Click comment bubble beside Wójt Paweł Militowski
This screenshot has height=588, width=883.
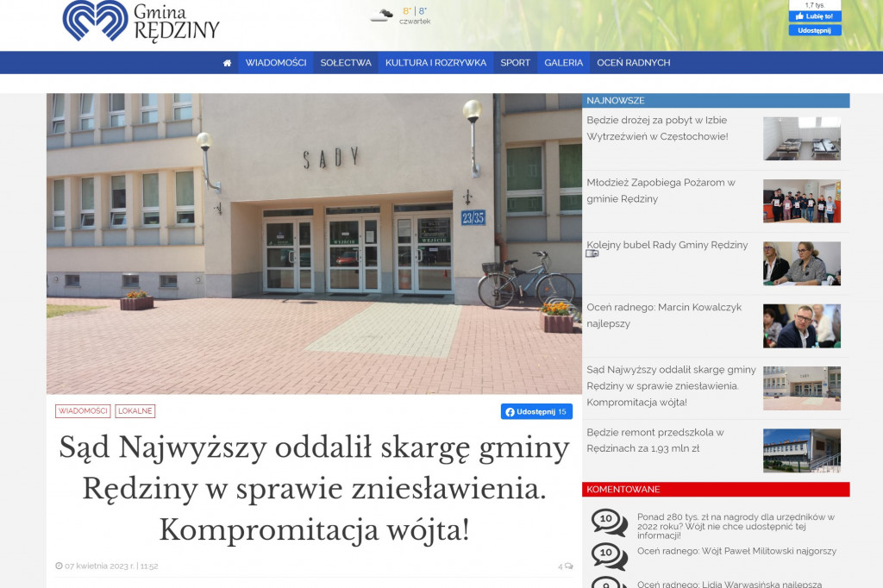(x=609, y=556)
